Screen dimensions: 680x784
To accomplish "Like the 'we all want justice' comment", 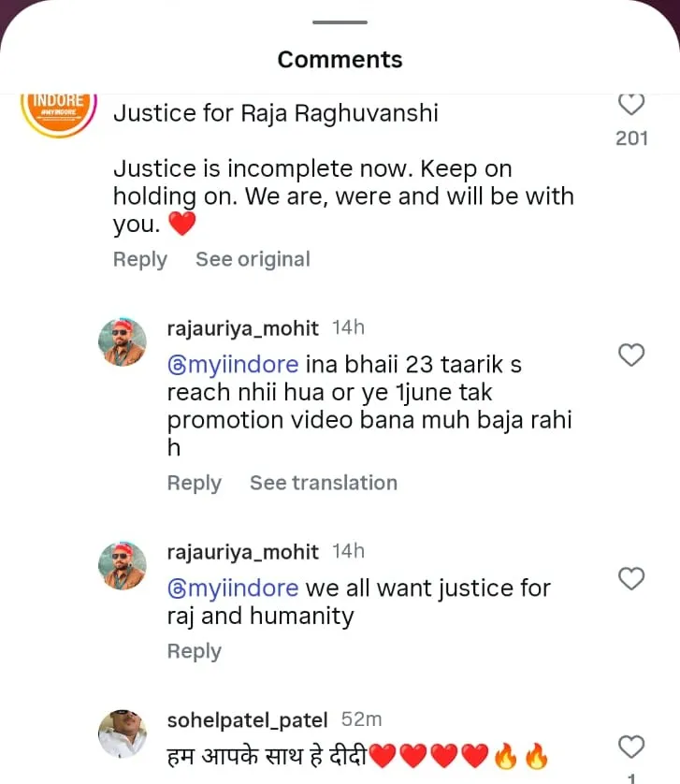I will [x=632, y=579].
